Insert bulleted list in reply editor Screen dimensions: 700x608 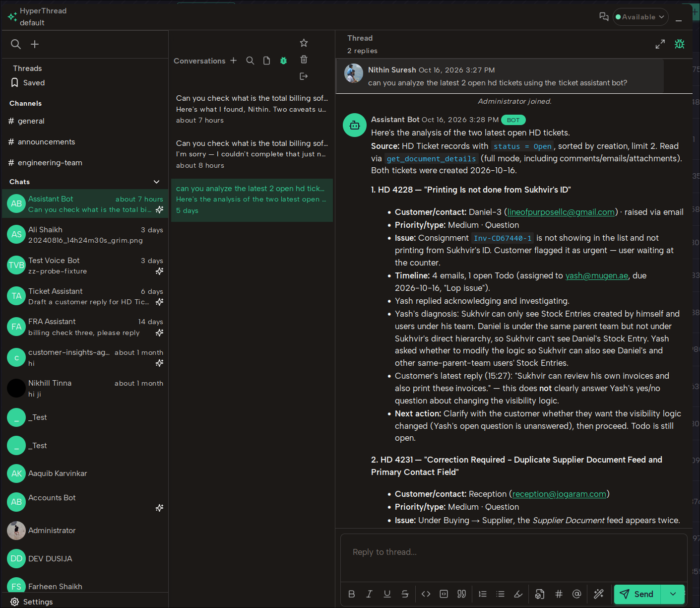click(x=501, y=594)
